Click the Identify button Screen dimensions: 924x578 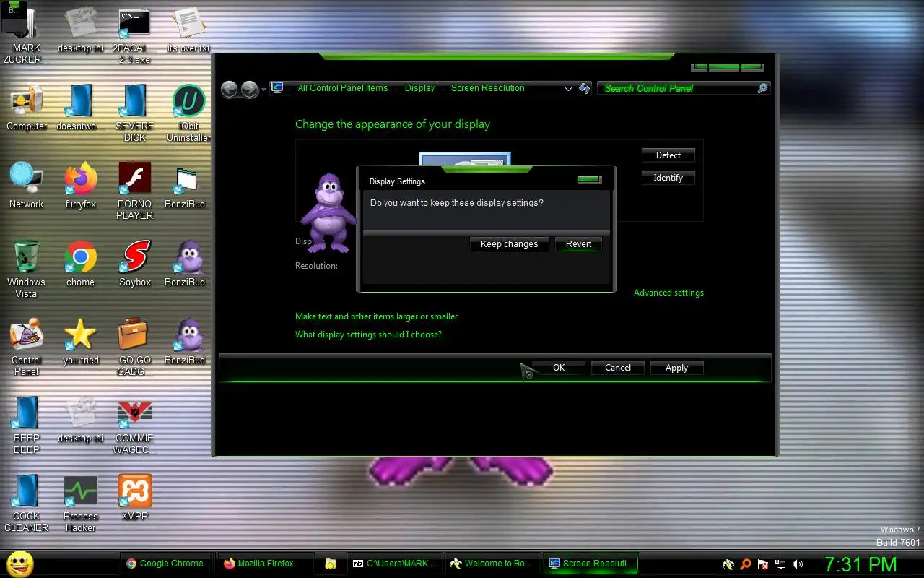[668, 178]
